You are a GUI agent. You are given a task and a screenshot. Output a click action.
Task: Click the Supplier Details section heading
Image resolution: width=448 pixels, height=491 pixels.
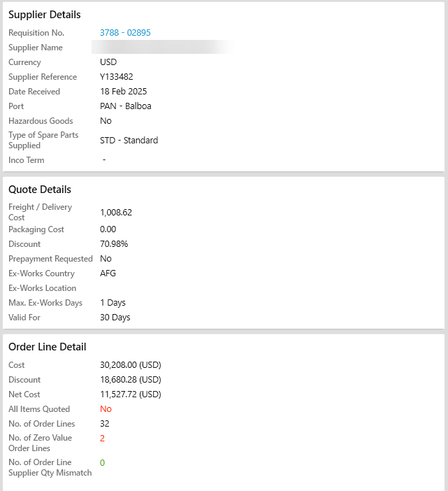coord(44,15)
